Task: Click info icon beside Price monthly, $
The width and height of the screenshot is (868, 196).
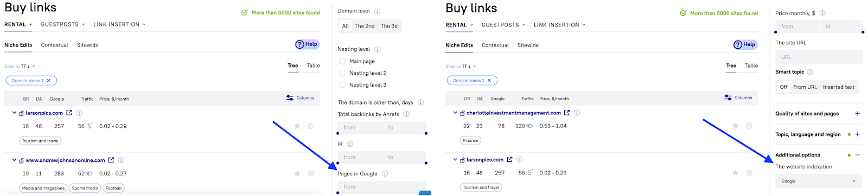Action: pyautogui.click(x=823, y=14)
